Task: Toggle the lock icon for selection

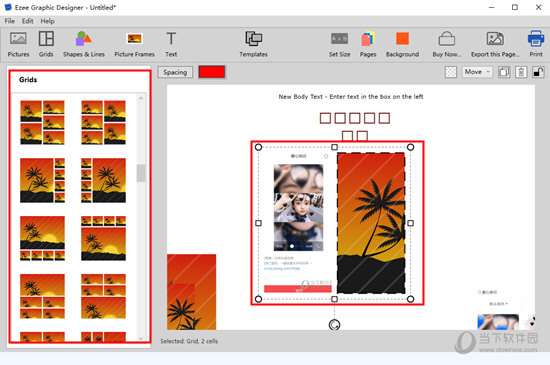Action: pos(538,72)
